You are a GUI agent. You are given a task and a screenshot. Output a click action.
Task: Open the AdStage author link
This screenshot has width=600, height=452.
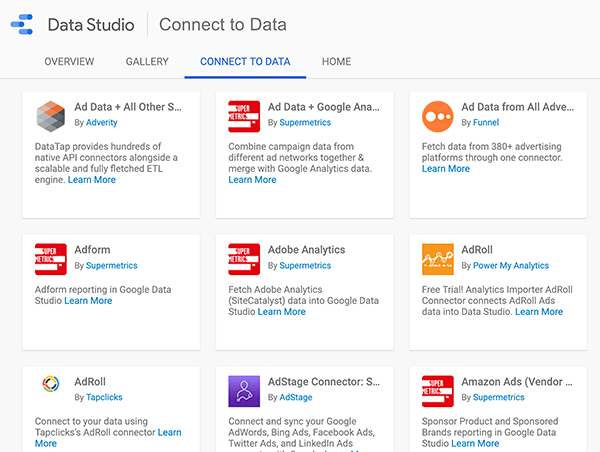[x=296, y=397]
